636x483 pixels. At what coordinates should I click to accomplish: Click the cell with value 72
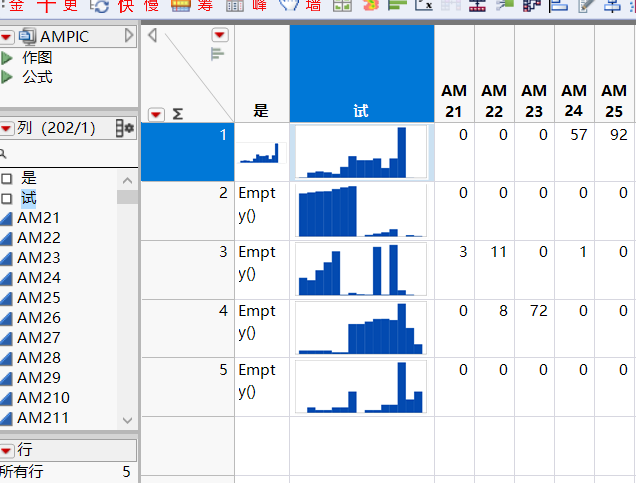coord(534,329)
